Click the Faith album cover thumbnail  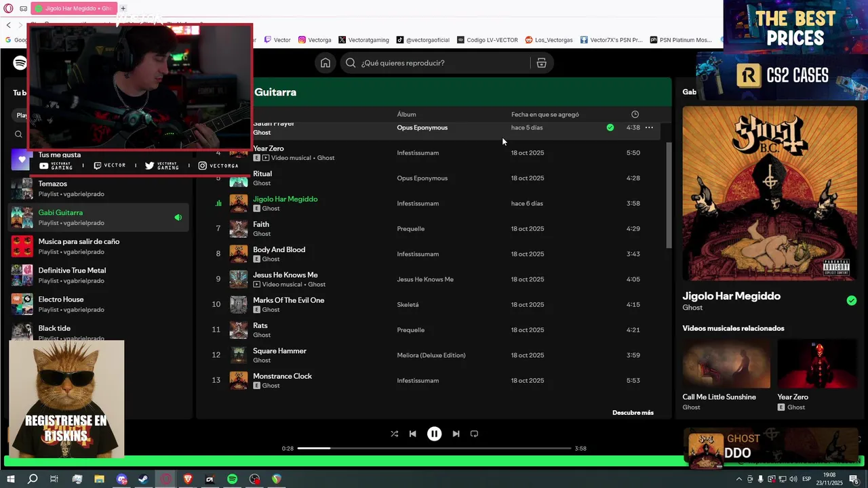pyautogui.click(x=239, y=229)
